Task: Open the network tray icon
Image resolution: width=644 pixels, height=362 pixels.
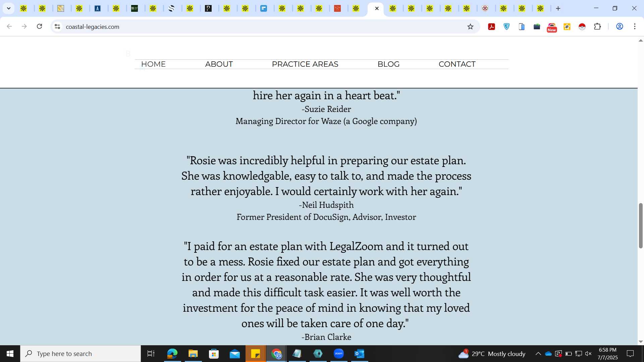Action: click(x=579, y=354)
